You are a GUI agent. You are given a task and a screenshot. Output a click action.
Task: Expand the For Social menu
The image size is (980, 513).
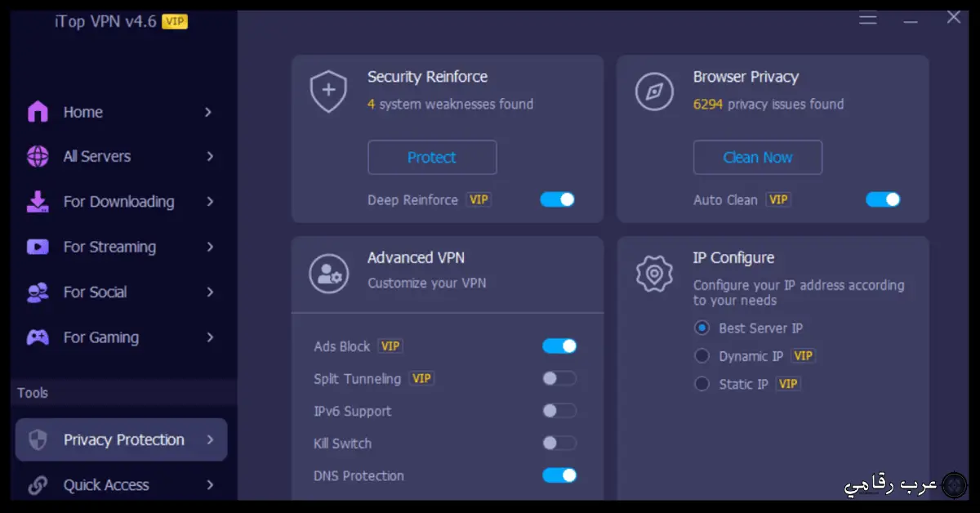coord(211,292)
